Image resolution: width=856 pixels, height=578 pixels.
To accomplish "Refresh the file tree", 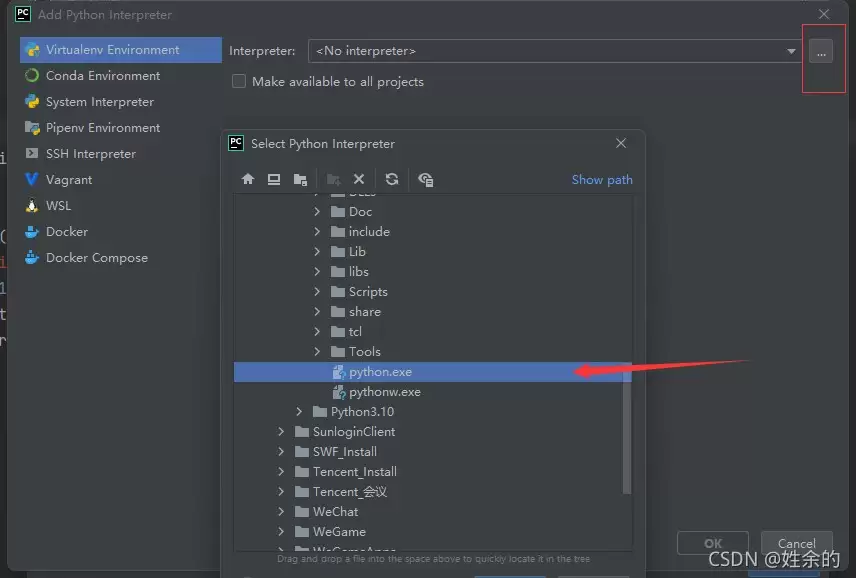I will click(x=391, y=179).
